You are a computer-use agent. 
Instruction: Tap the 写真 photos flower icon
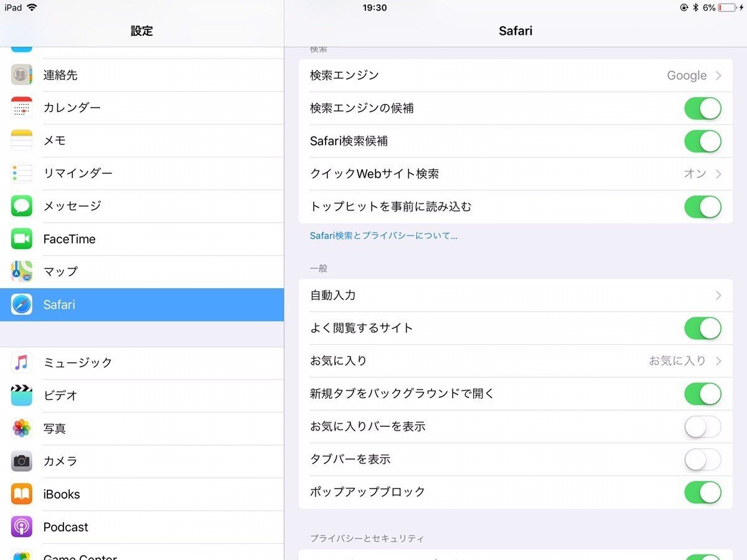pos(22,428)
